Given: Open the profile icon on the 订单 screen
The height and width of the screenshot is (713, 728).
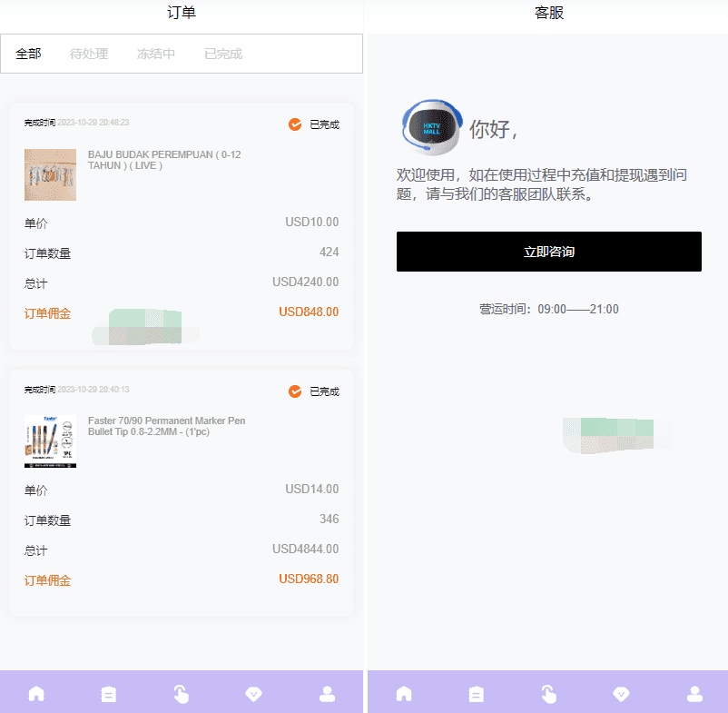Looking at the screenshot, I should click(x=327, y=694).
